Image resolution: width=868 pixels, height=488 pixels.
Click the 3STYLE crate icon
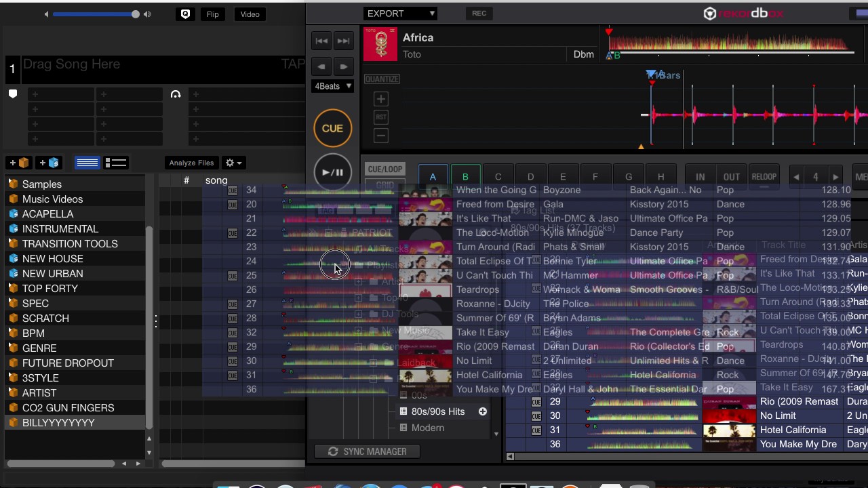(14, 378)
